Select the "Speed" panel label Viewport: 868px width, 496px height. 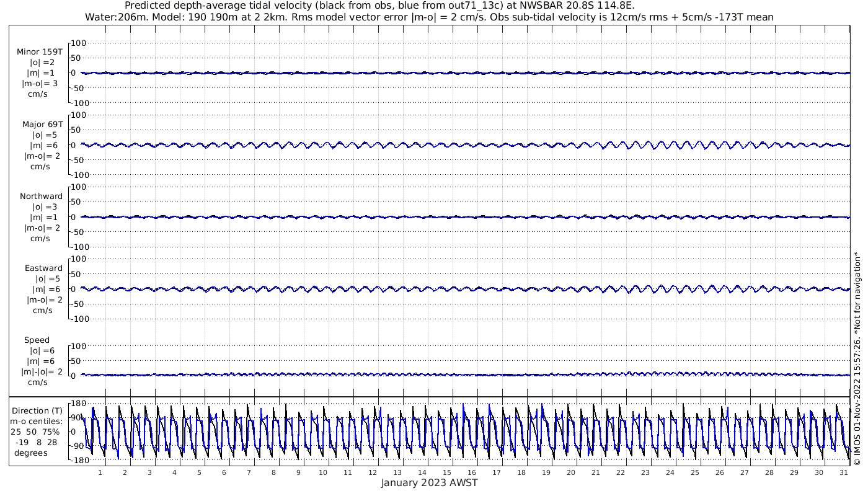point(37,340)
